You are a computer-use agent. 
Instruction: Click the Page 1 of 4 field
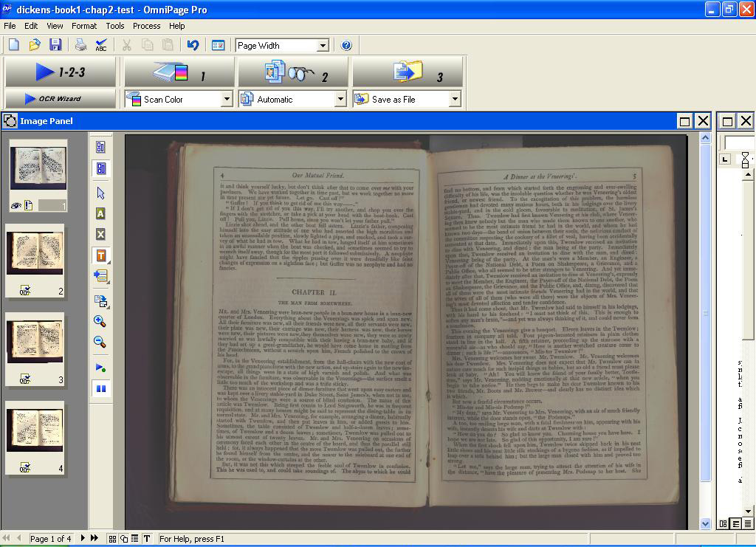[51, 539]
